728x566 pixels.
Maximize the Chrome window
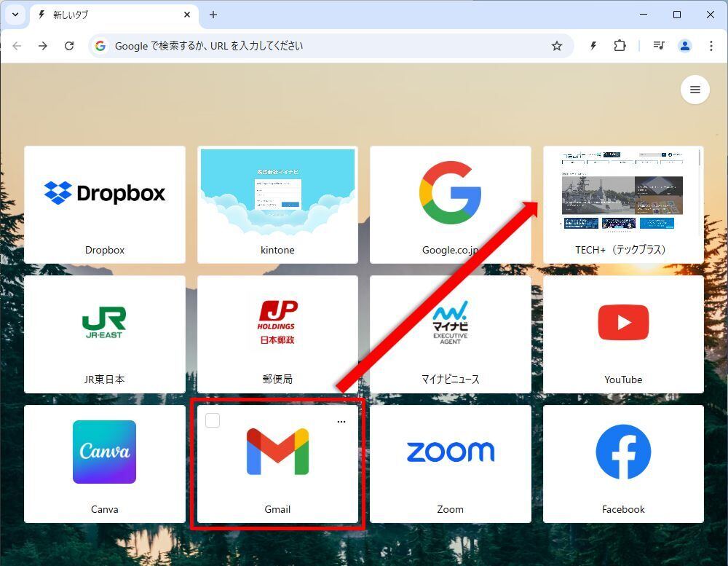pos(677,15)
